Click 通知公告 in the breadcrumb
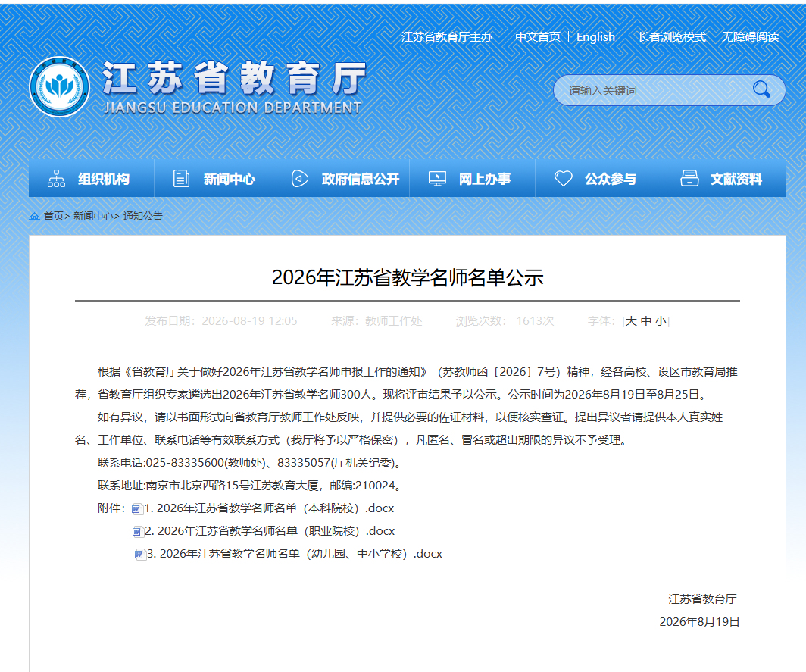The width and height of the screenshot is (806, 672). tap(142, 216)
